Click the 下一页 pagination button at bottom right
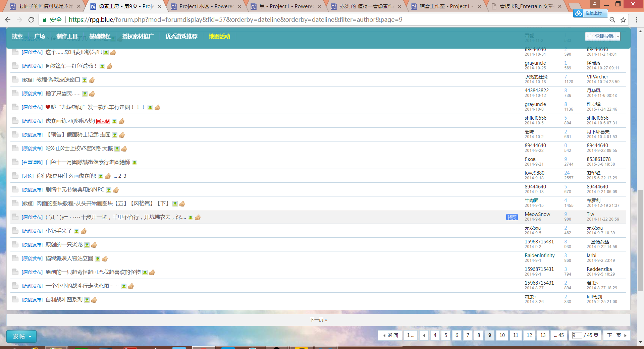The image size is (644, 349). click(616, 335)
